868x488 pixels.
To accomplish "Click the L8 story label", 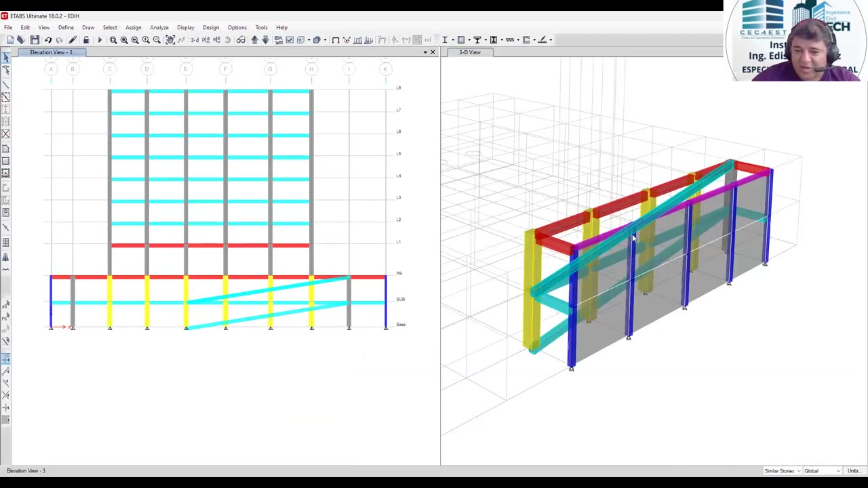I will point(399,87).
